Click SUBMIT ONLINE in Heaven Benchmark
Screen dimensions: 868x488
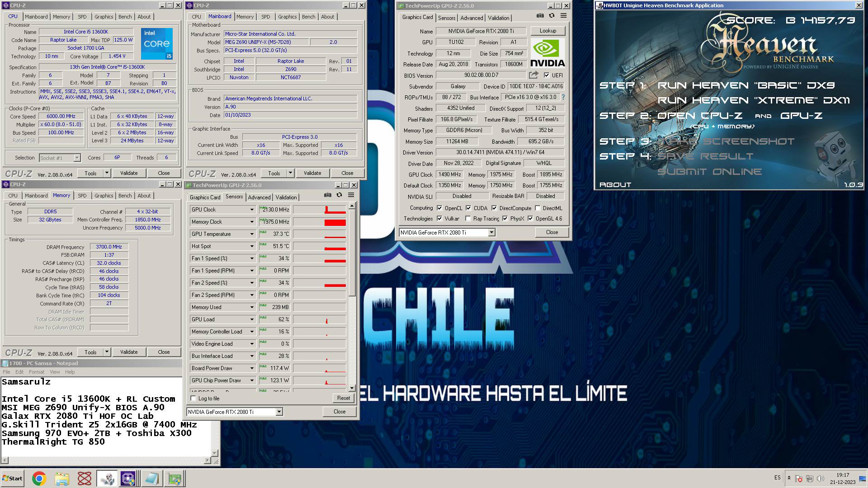click(x=709, y=172)
